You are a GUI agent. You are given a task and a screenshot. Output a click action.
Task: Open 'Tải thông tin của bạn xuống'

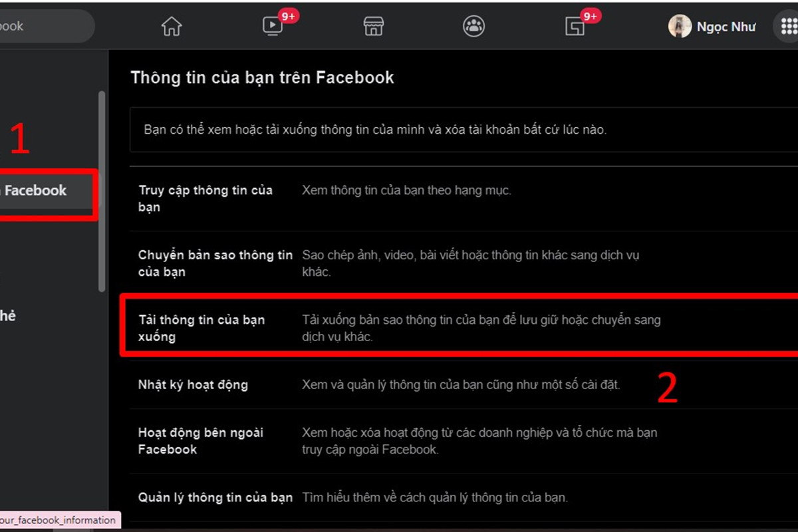pyautogui.click(x=464, y=328)
